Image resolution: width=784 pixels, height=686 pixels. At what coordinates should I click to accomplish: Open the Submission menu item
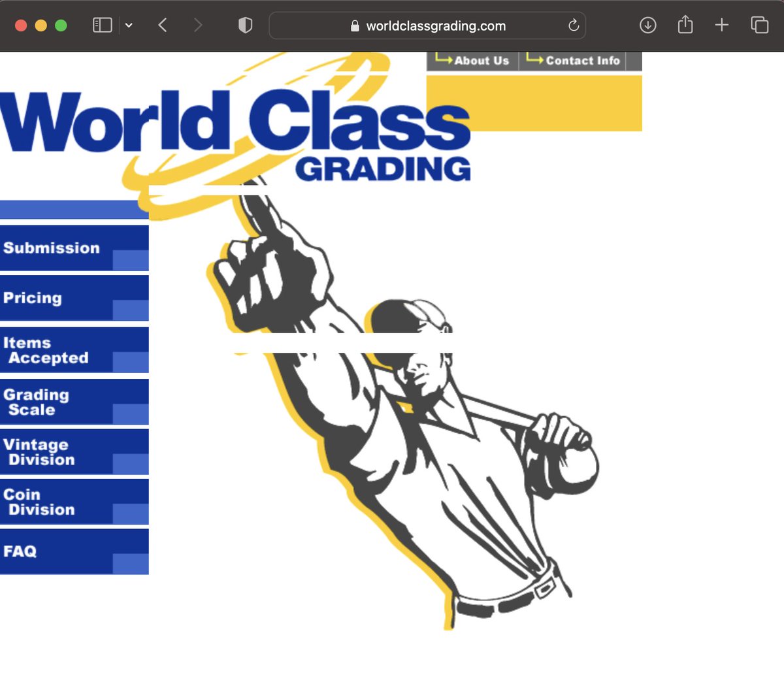click(x=74, y=248)
